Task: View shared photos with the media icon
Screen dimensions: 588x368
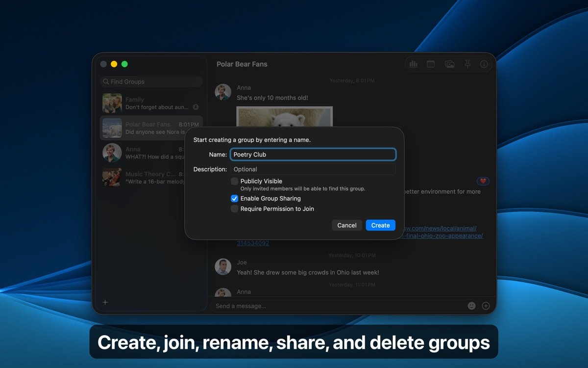Action: (449, 64)
